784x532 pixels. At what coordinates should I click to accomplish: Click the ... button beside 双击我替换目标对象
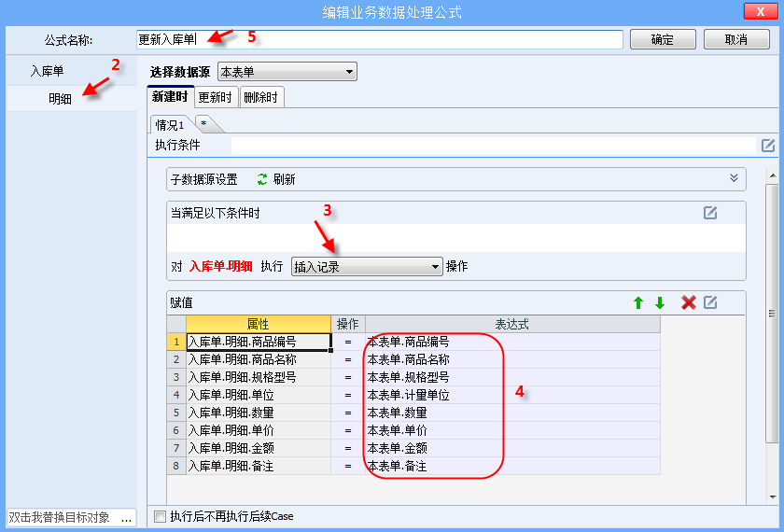[x=127, y=517]
